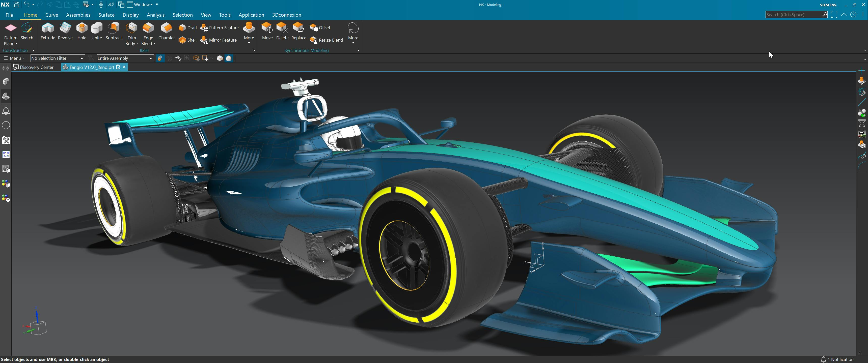Select the Revolve tool
Viewport: 868px width, 363px height.
tap(65, 32)
